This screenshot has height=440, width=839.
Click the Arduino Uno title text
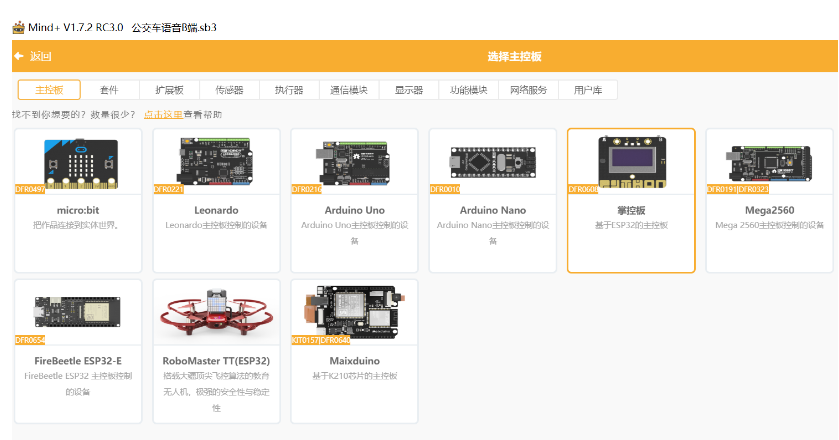pyautogui.click(x=354, y=210)
